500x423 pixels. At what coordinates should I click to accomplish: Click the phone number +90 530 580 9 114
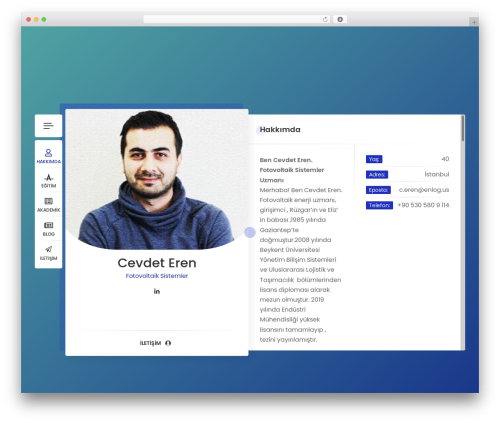[423, 205]
